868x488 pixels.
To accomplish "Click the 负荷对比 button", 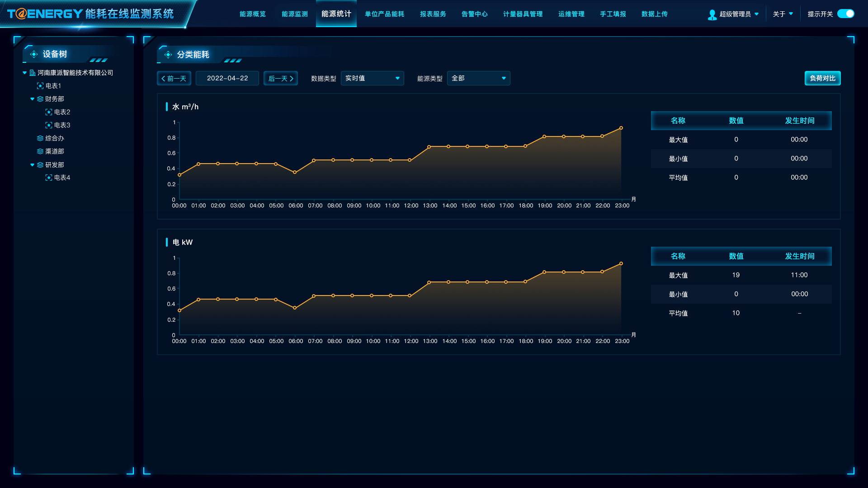I will (x=822, y=78).
